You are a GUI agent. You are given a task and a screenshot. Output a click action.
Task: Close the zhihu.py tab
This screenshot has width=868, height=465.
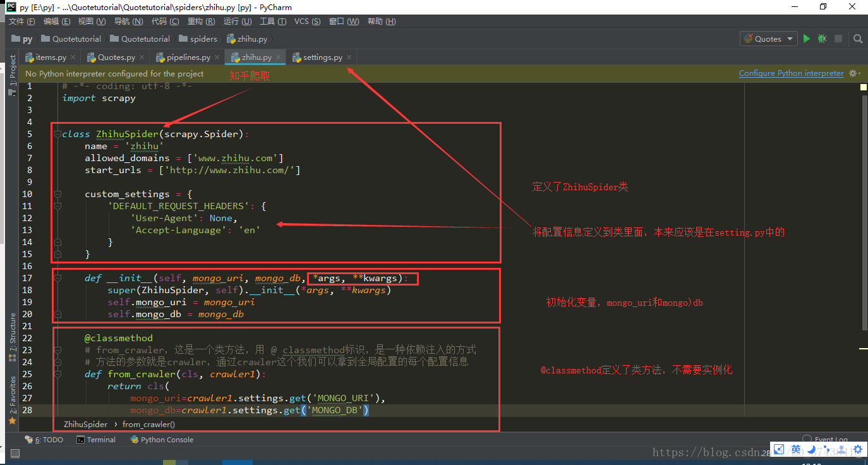point(279,57)
